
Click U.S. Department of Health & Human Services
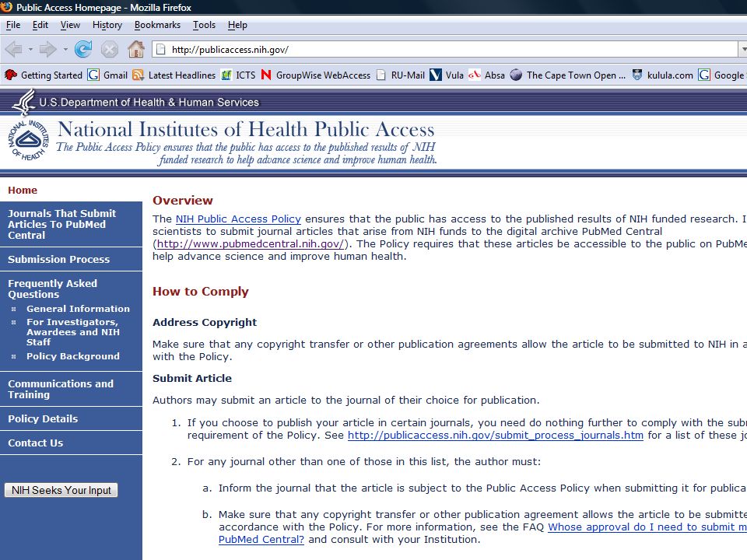[149, 102]
